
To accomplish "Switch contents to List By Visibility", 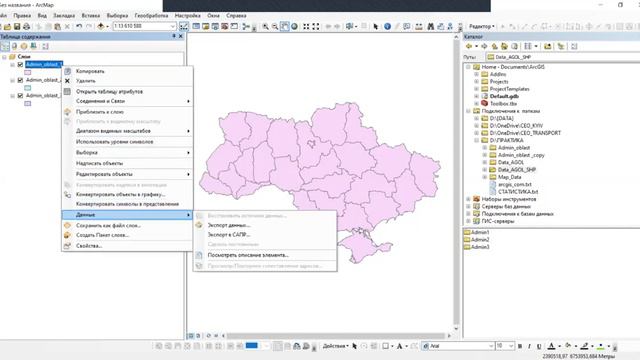I will (x=24, y=46).
